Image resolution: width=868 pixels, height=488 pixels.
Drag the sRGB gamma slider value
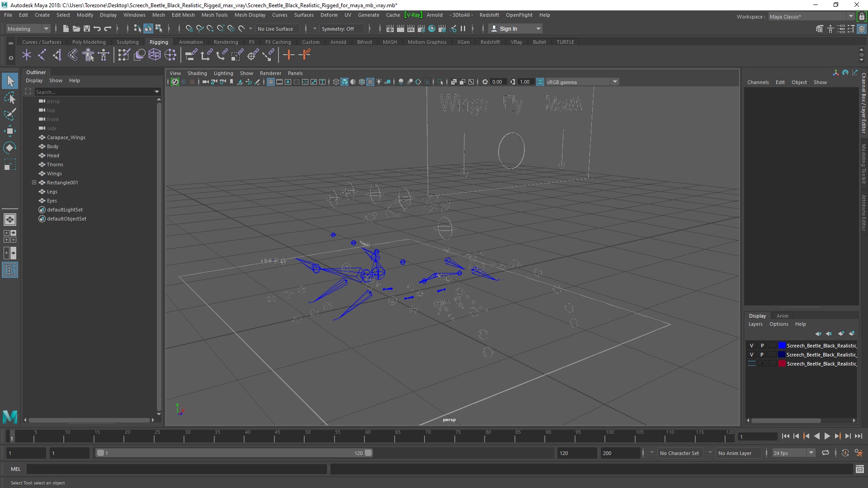pyautogui.click(x=524, y=82)
